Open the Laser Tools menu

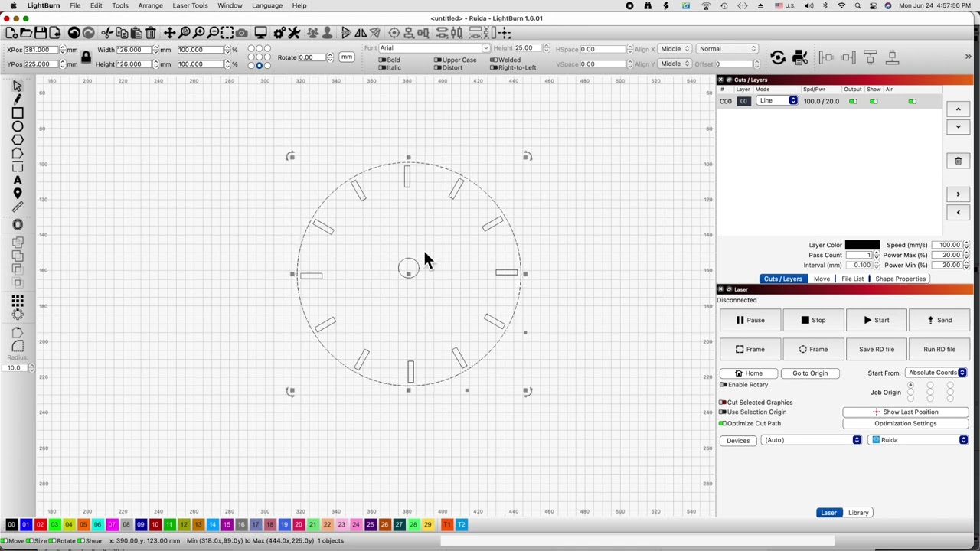[x=190, y=5]
